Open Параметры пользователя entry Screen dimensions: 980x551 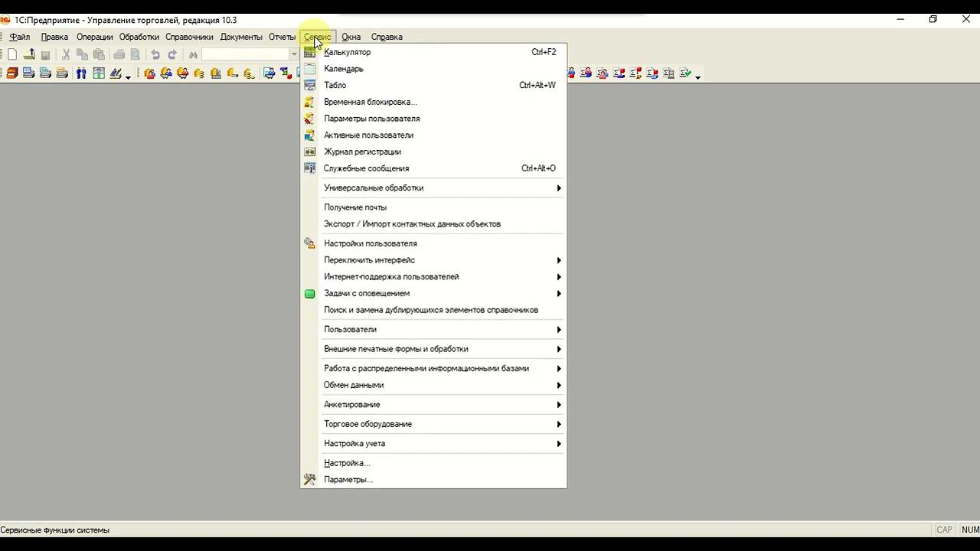pyautogui.click(x=433, y=119)
